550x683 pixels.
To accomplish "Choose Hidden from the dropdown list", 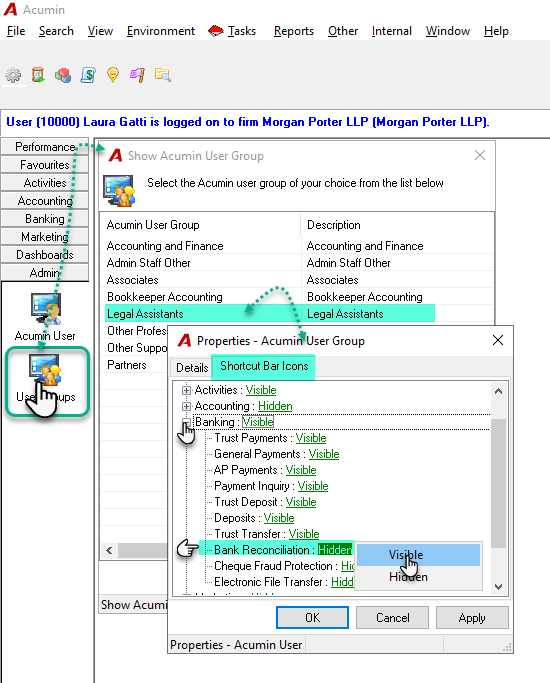I will [x=418, y=577].
